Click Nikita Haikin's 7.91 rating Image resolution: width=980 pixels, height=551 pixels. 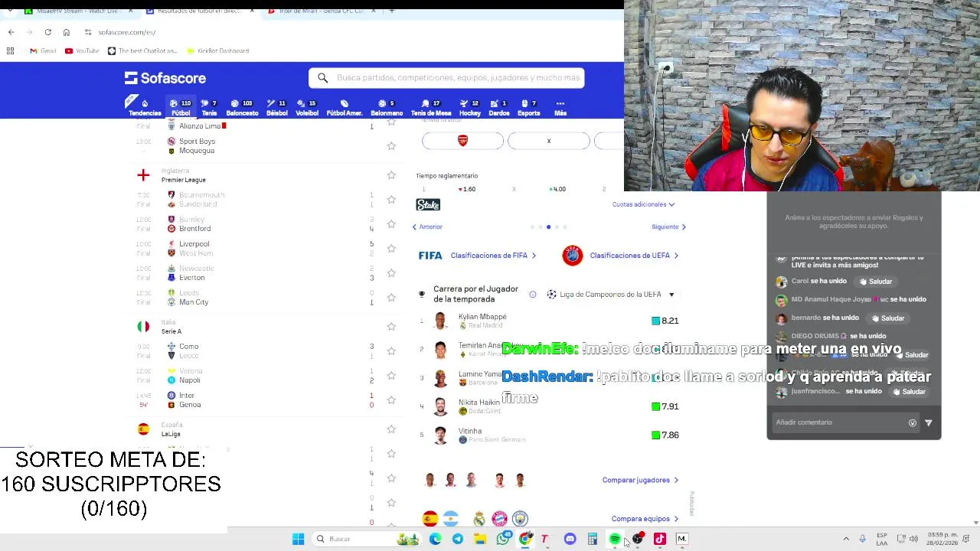tap(665, 406)
